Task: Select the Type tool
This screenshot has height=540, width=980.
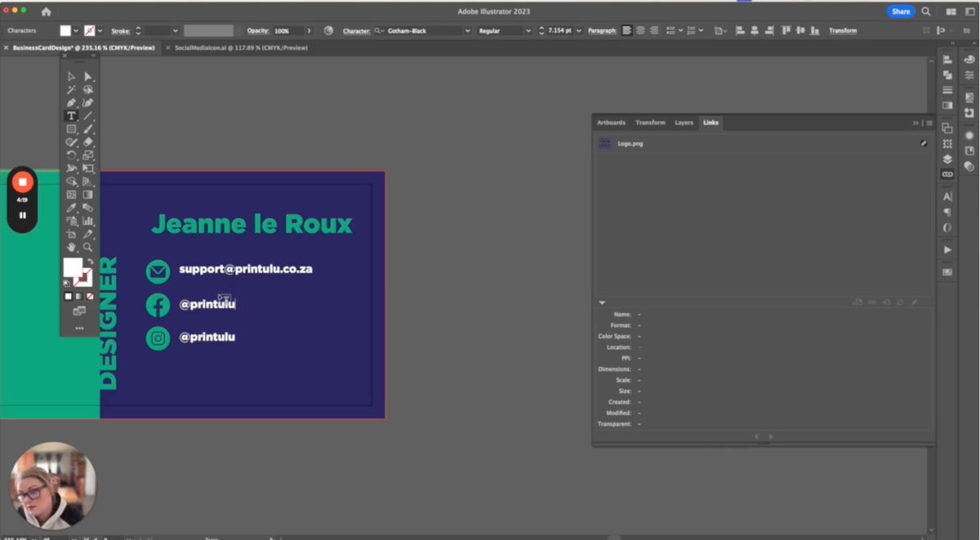Action: (x=71, y=116)
